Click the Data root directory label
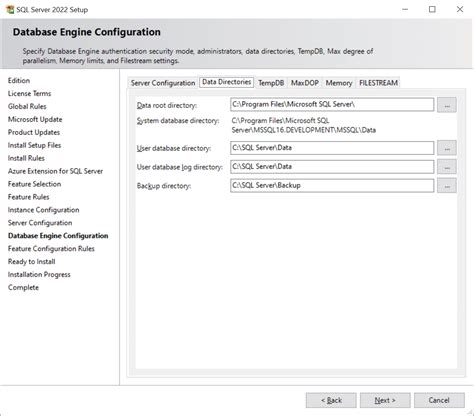Viewport: 474px width, 416px height. click(167, 105)
